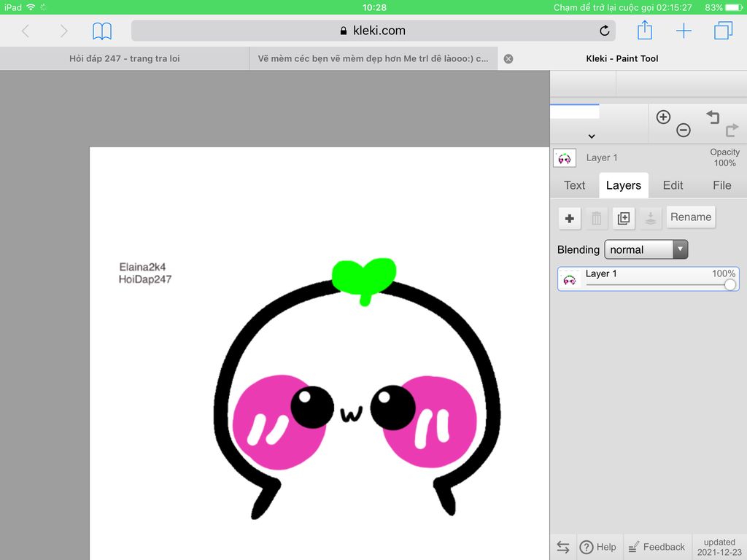This screenshot has height=560, width=747.
Task: Click the Rename layer button
Action: pos(690,217)
